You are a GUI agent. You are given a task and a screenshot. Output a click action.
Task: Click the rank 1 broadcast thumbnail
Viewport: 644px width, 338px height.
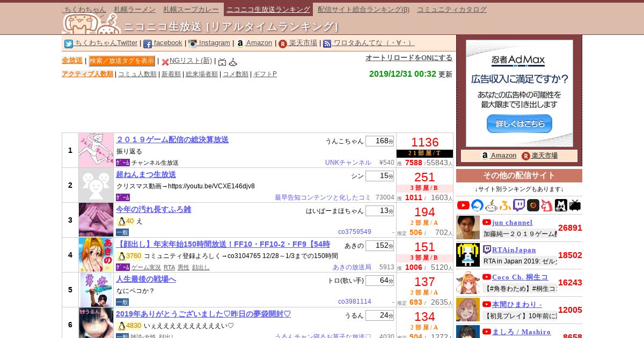(96, 150)
